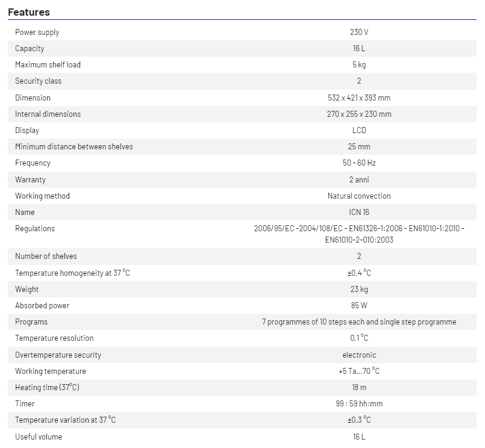Select the Number of shelves label
485x448 pixels.
[46, 256]
